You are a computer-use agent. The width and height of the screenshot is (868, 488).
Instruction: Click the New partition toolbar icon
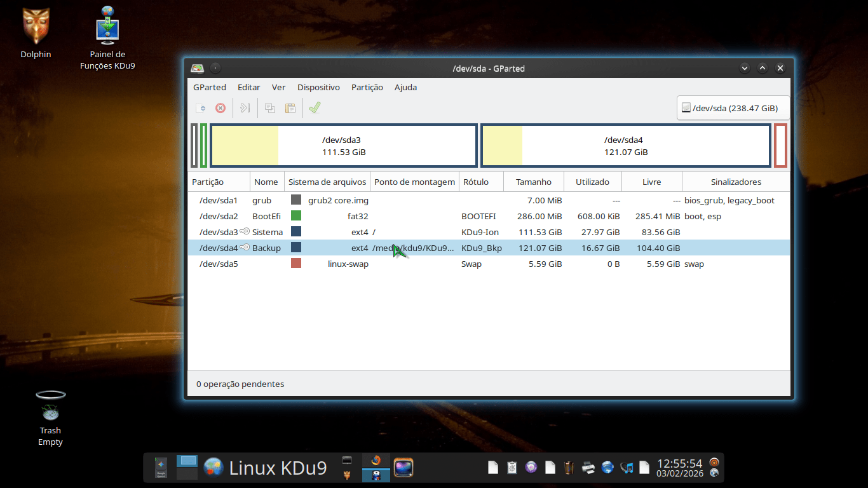point(200,108)
